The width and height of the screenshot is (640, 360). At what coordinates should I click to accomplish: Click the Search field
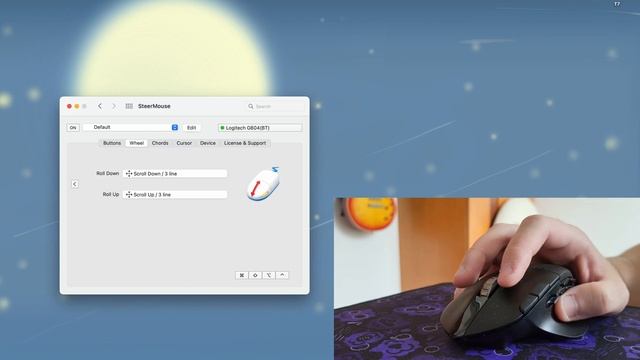coord(275,106)
